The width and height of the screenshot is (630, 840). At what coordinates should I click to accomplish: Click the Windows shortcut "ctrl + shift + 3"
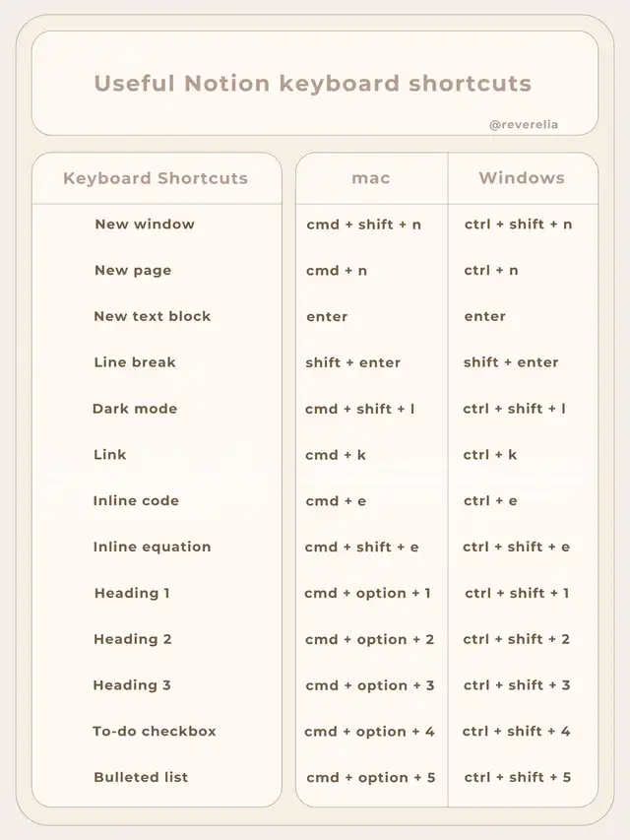click(517, 685)
